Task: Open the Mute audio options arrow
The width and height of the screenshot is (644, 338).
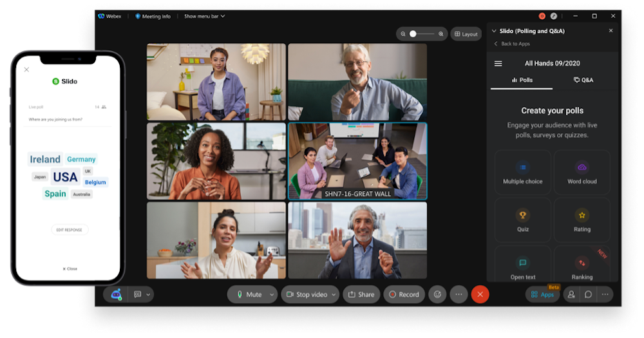Action: coord(272,294)
